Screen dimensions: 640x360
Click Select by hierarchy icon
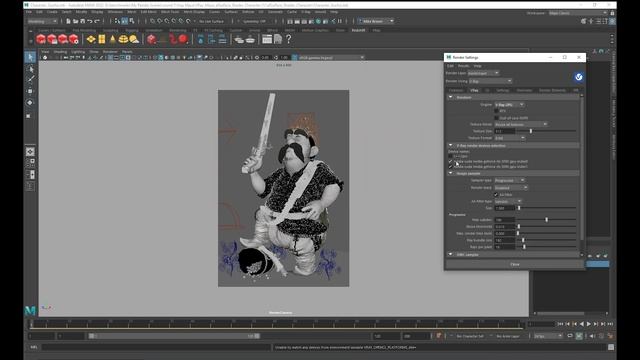(x=118, y=21)
